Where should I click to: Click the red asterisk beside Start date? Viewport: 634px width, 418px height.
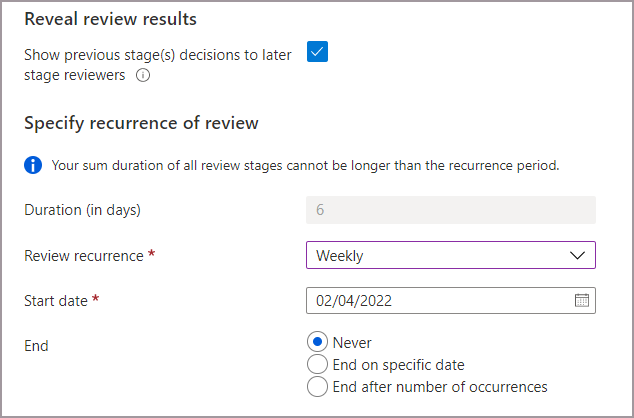(x=95, y=300)
